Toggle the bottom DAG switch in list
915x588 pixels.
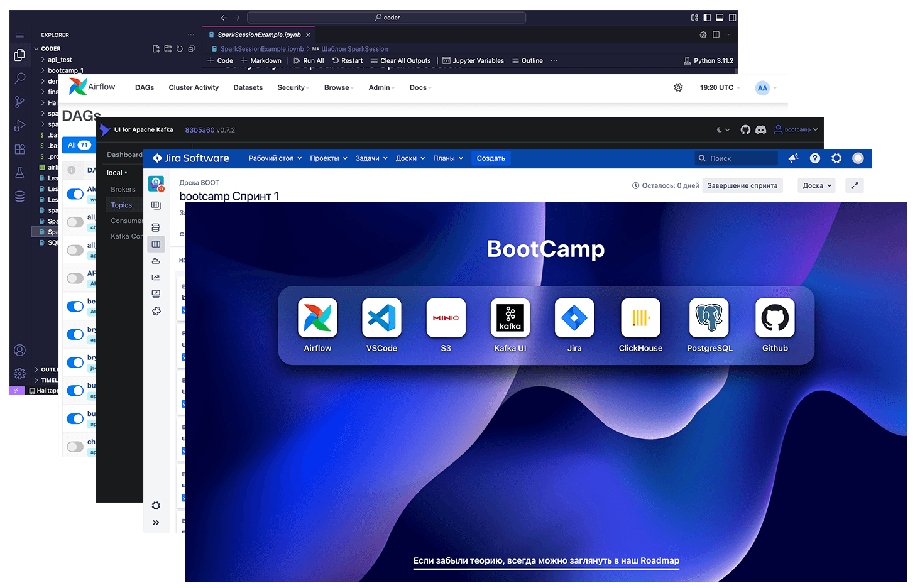[75, 447]
